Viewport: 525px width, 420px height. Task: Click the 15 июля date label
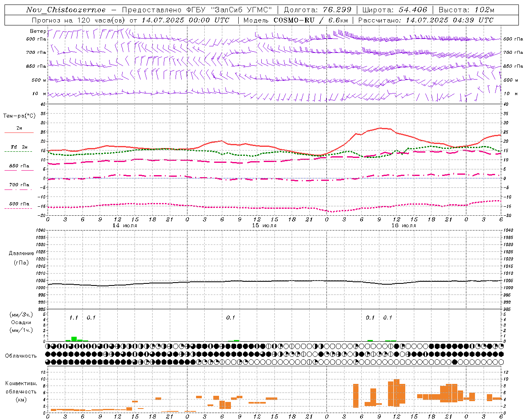click(264, 226)
